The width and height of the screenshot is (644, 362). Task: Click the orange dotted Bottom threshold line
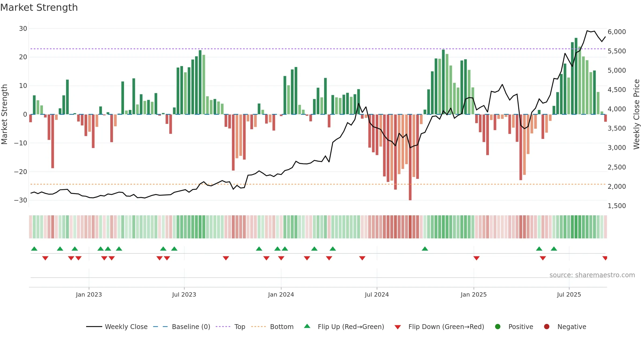[x=318, y=184]
